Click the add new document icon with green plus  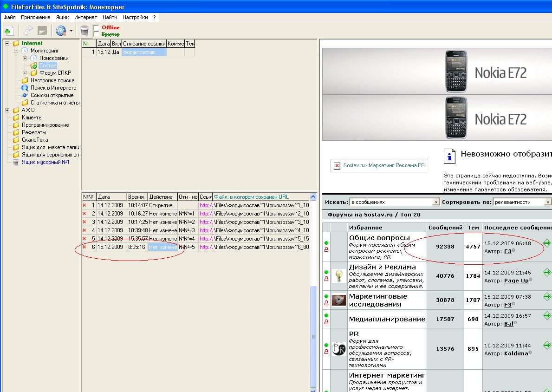[x=9, y=31]
